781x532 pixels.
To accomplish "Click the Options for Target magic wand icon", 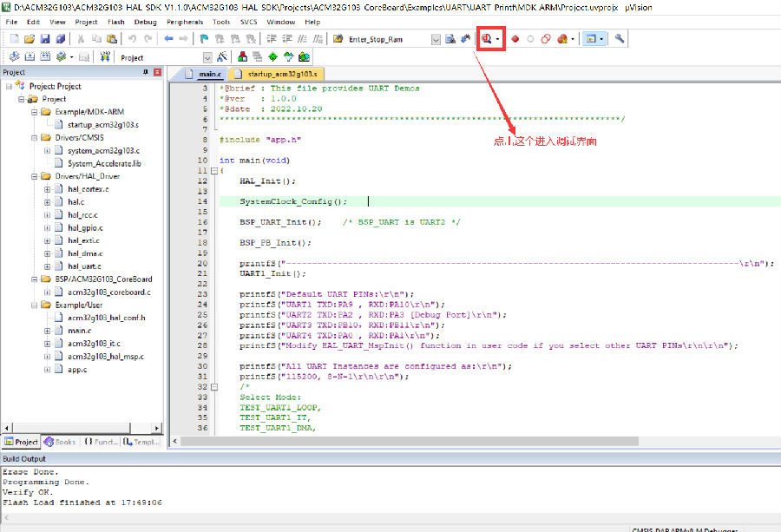I will (221, 57).
